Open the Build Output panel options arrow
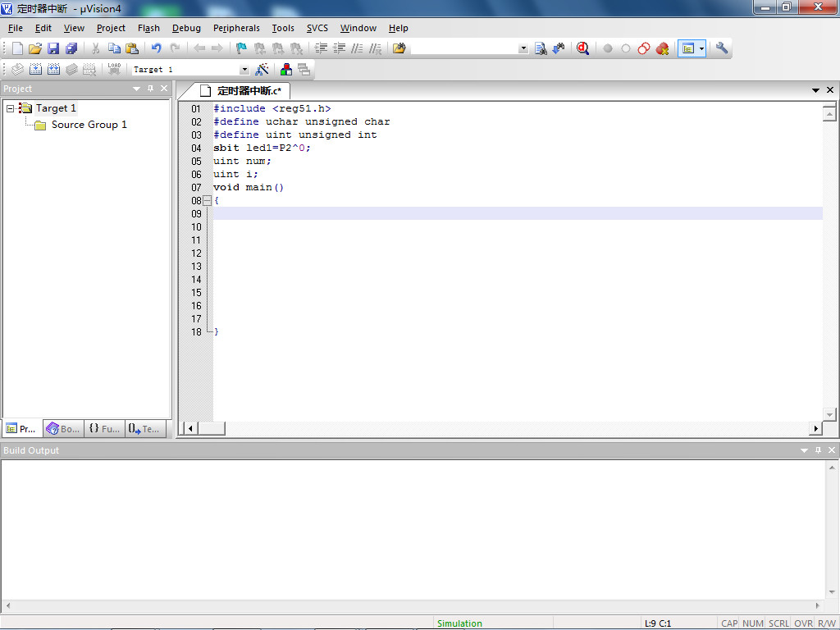The height and width of the screenshot is (630, 840). (x=804, y=450)
